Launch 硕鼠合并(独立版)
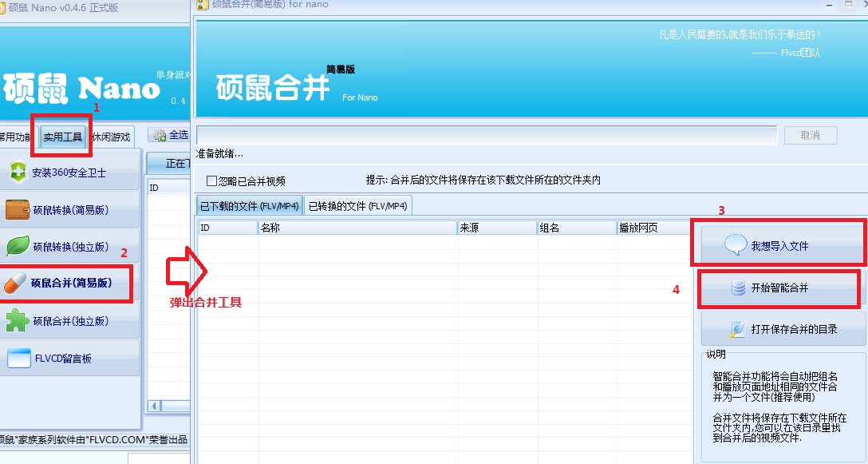Screen dimensions: 868x464 pyautogui.click(x=69, y=321)
